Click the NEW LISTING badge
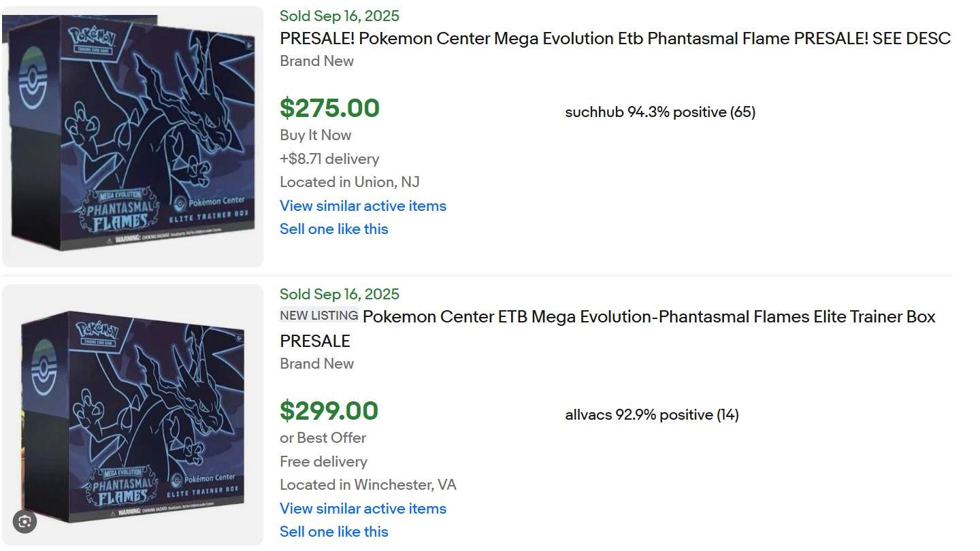The image size is (980, 551). pos(318,316)
